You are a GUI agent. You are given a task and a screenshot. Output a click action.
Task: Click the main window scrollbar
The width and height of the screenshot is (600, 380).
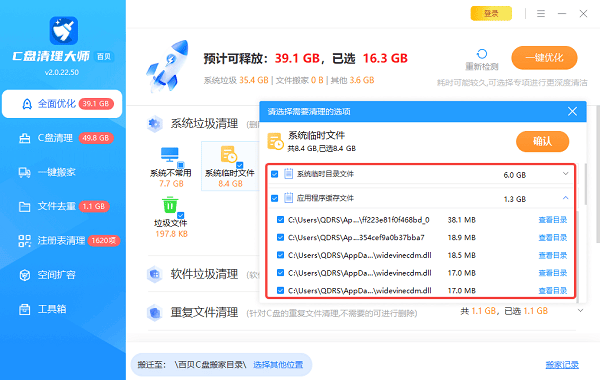click(598, 174)
